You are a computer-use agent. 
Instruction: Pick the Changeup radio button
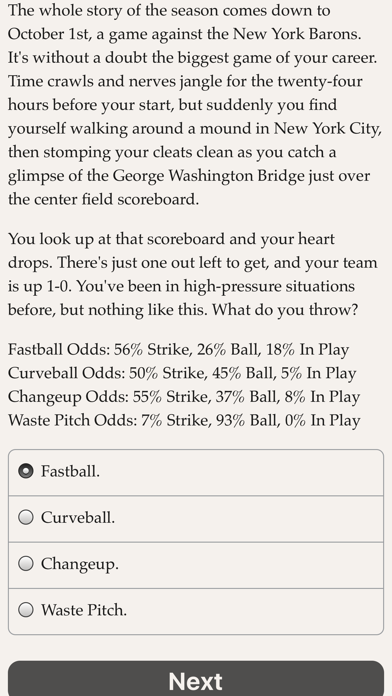click(26, 564)
